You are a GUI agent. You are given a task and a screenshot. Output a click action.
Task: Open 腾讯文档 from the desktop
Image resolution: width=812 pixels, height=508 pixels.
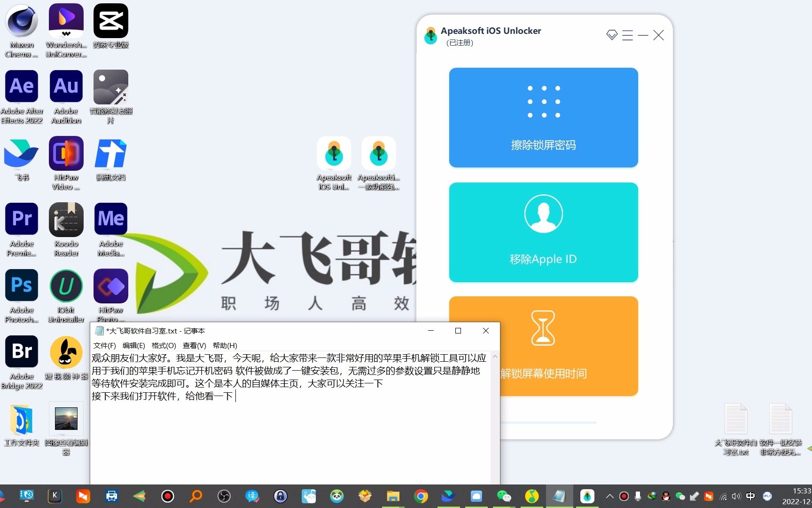click(111, 153)
